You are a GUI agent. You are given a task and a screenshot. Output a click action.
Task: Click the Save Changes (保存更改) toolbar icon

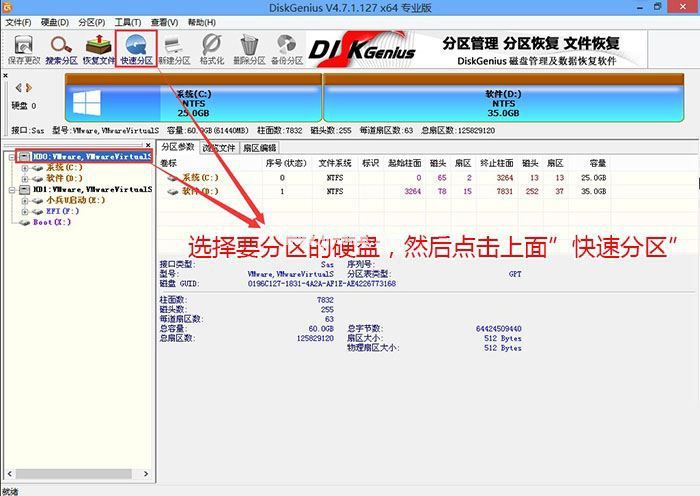point(24,50)
